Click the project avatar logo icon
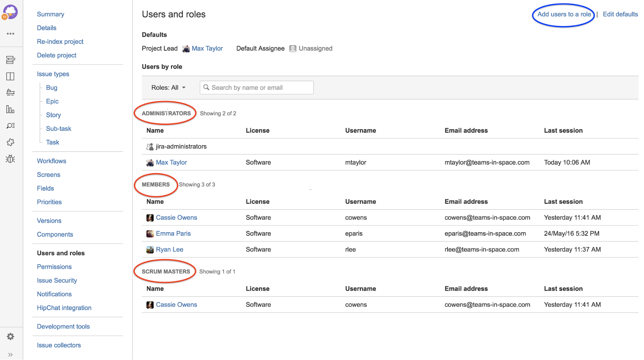Screen dimensions: 644x360 [x=10, y=12]
